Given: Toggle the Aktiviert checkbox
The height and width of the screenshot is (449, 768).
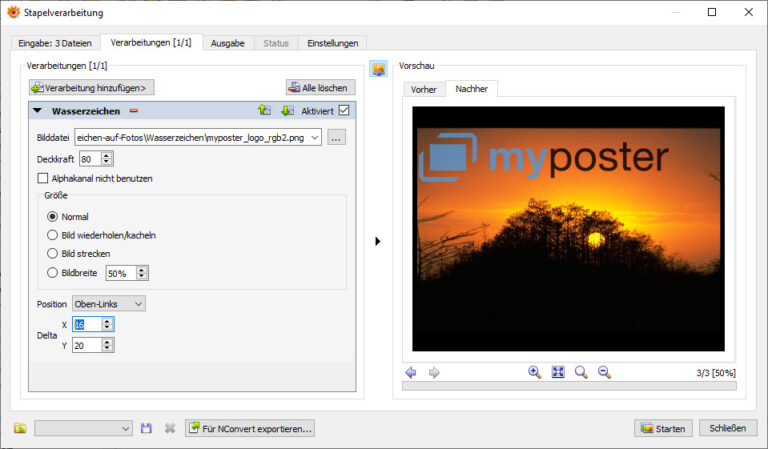Looking at the screenshot, I should tap(344, 111).
